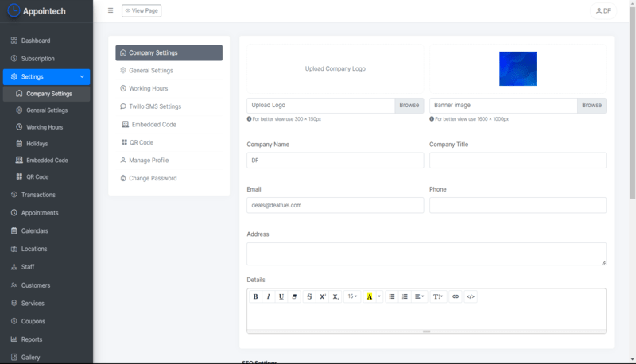This screenshot has height=364, width=636.
Task: Open Transactions in the sidebar
Action: (x=46, y=195)
